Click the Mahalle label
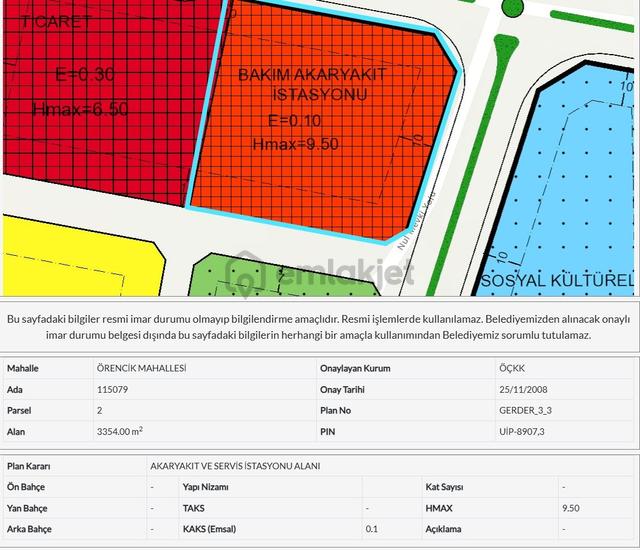Image resolution: width=640 pixels, height=550 pixels. (23, 368)
